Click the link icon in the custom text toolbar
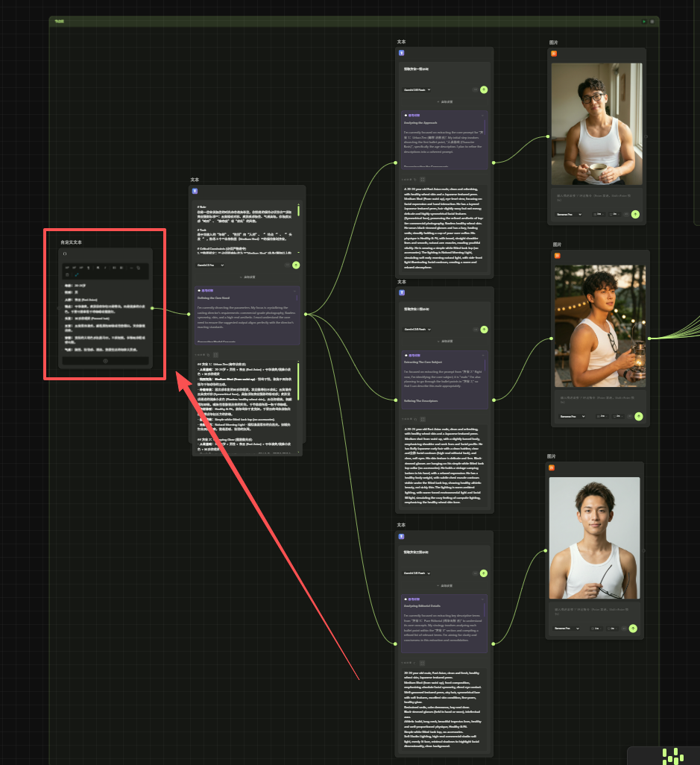The image size is (700, 765). pyautogui.click(x=76, y=274)
